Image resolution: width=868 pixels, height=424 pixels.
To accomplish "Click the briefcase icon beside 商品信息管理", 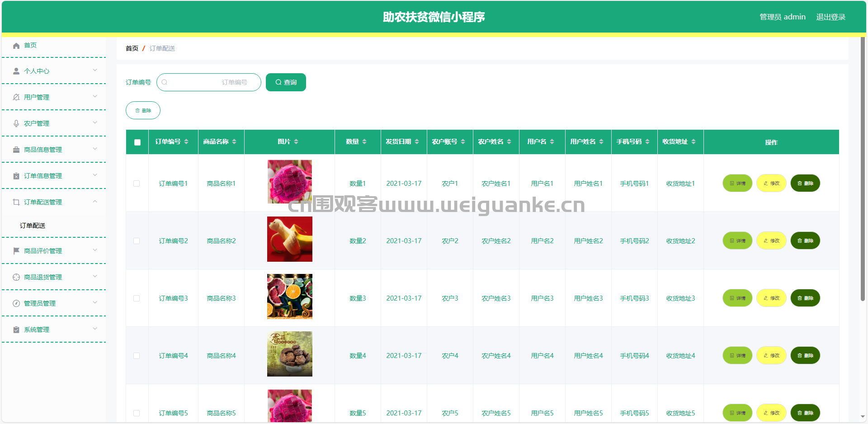I will [16, 150].
